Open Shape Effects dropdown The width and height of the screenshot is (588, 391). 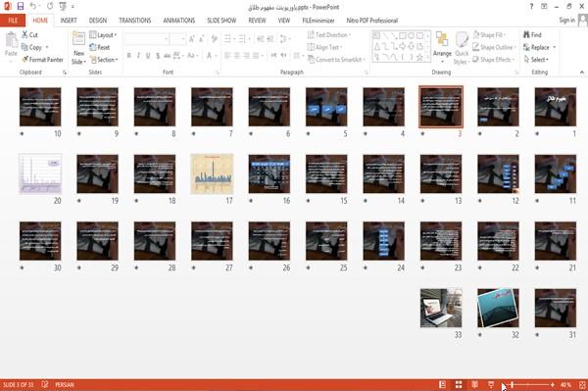[494, 60]
